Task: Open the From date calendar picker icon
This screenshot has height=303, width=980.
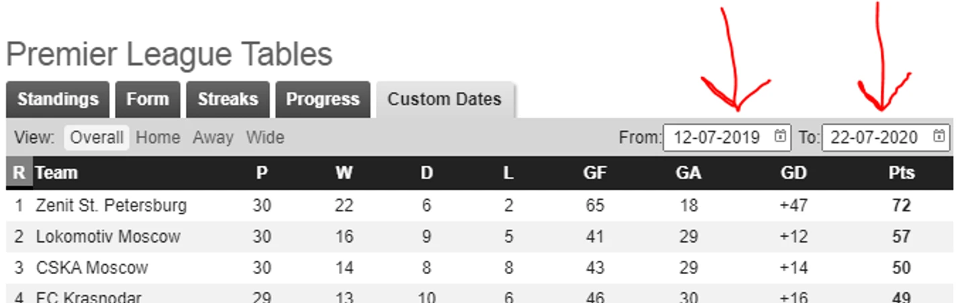Action: pyautogui.click(x=780, y=137)
